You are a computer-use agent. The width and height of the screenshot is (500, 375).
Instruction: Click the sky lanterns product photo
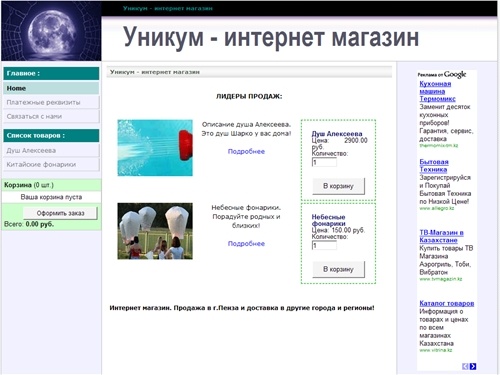tap(155, 231)
